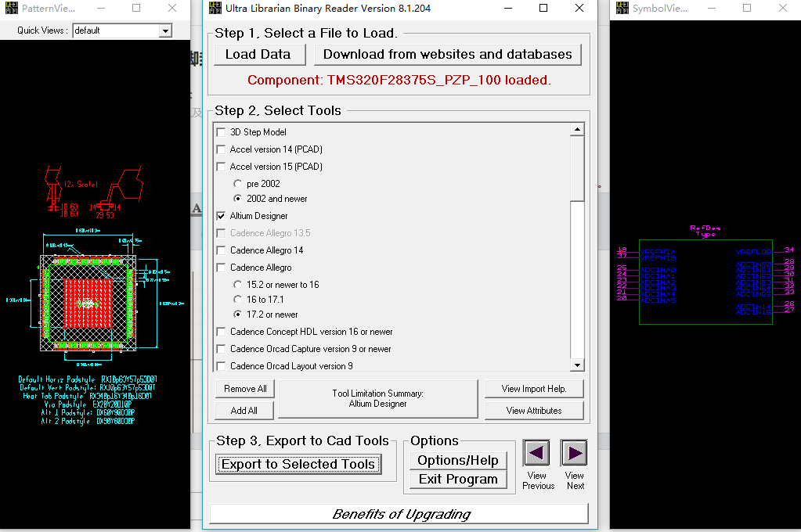Click the 'VREFHIA' pin label in SymbolViewer
This screenshot has height=532, width=801.
coord(658,252)
